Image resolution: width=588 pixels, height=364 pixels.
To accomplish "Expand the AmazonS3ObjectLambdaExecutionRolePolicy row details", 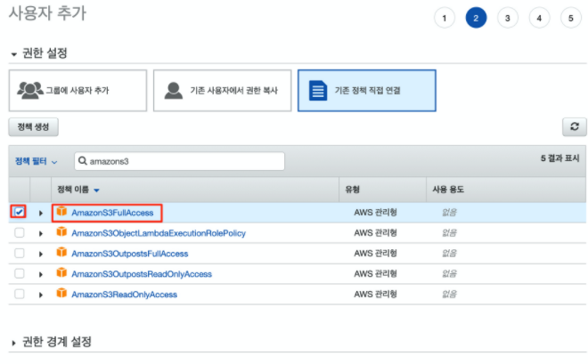I will tap(40, 234).
